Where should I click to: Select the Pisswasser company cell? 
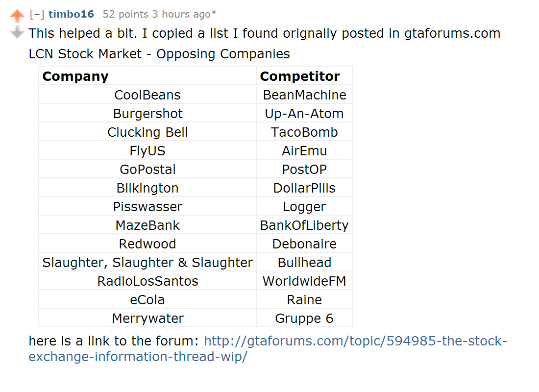[x=147, y=207]
